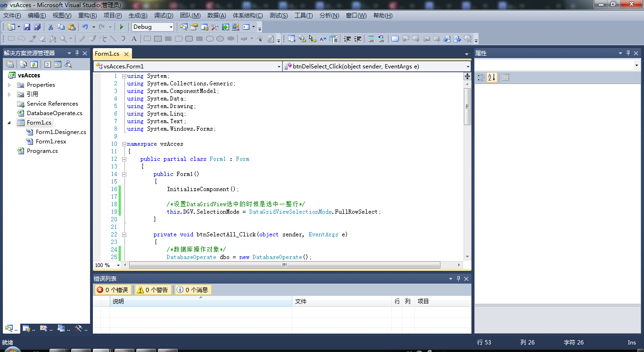The height and width of the screenshot is (352, 644).
Task: Toggle auto-hide pin on 属性 panel
Action: (x=628, y=53)
